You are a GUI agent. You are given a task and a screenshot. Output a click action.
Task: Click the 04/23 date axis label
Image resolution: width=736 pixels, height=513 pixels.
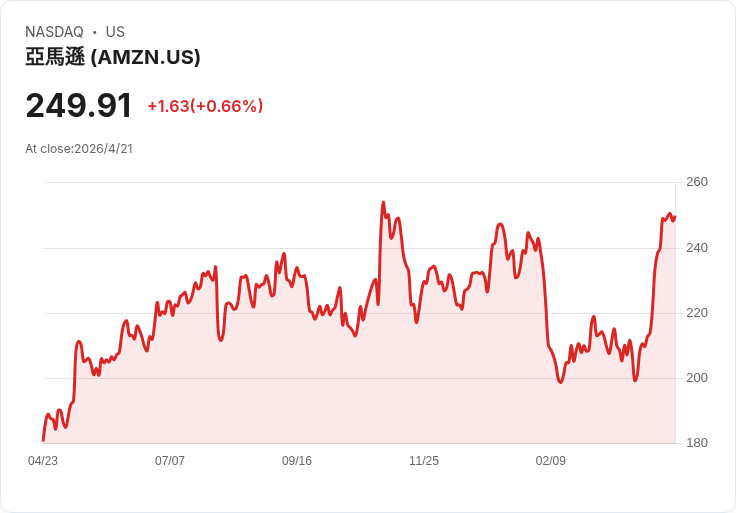[43, 461]
